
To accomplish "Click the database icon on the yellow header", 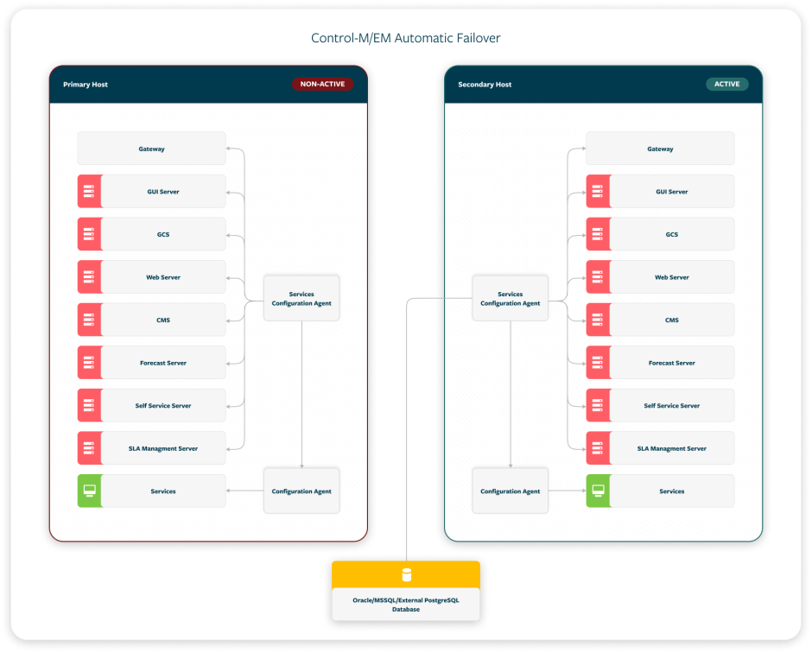I will (406, 575).
